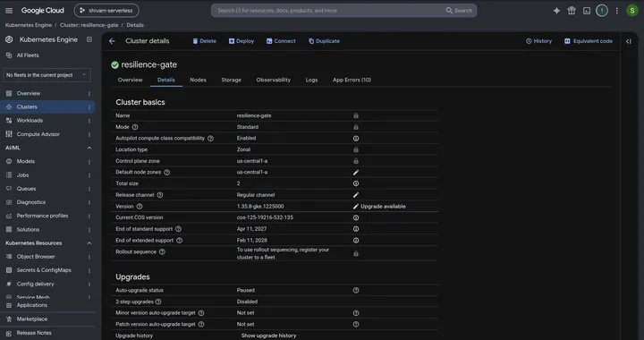Click the Deploy button
644x340 pixels.
point(241,41)
